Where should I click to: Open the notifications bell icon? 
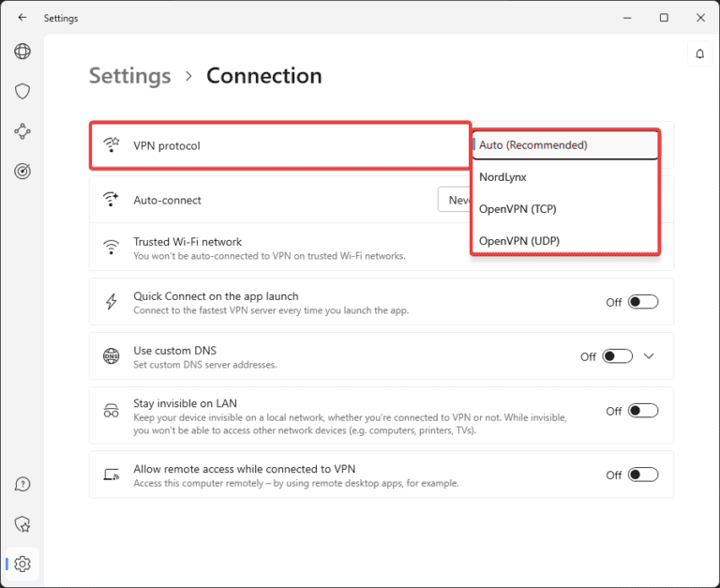click(x=699, y=54)
